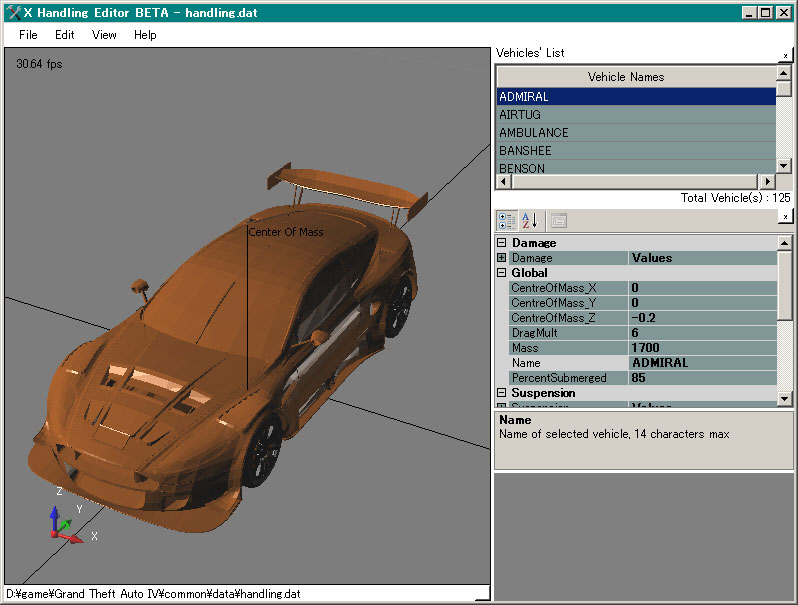
Task: Select ADMIRAL in the vehicle list
Action: tap(636, 97)
